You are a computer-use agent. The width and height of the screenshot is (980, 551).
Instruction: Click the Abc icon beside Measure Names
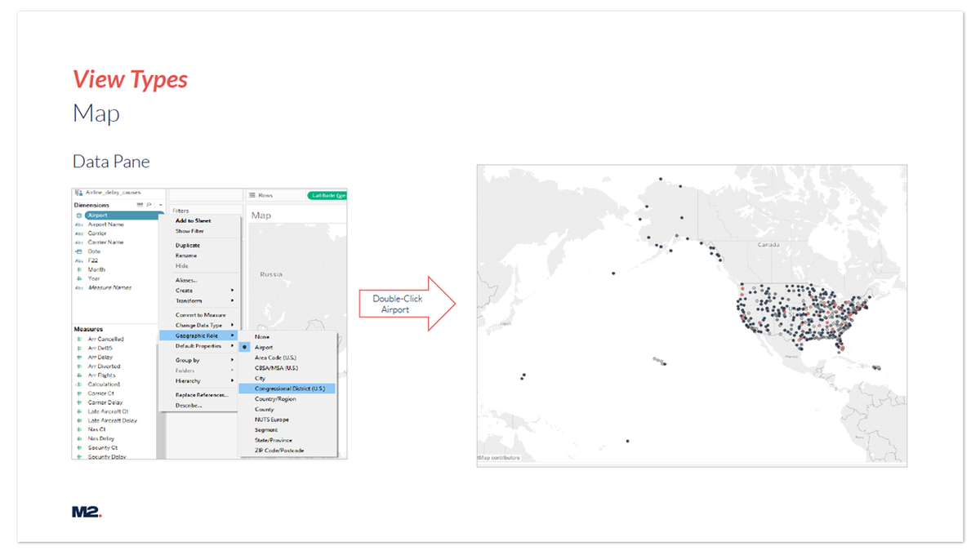pyautogui.click(x=79, y=287)
